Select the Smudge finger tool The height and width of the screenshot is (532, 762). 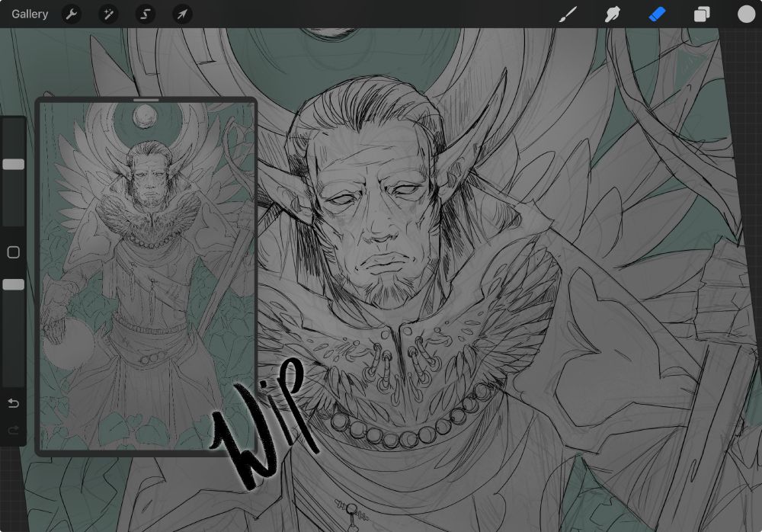pyautogui.click(x=613, y=14)
